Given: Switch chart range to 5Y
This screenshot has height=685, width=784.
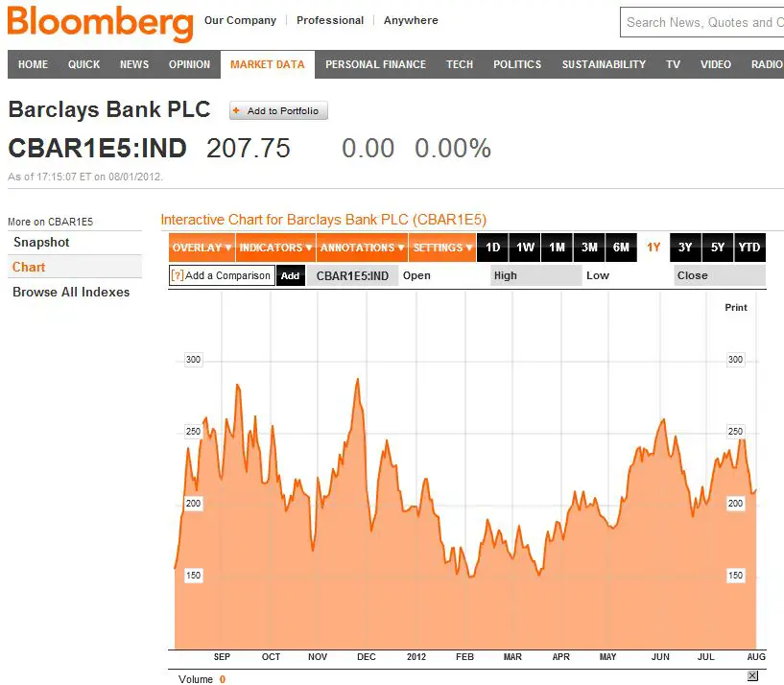Looking at the screenshot, I should click(718, 248).
